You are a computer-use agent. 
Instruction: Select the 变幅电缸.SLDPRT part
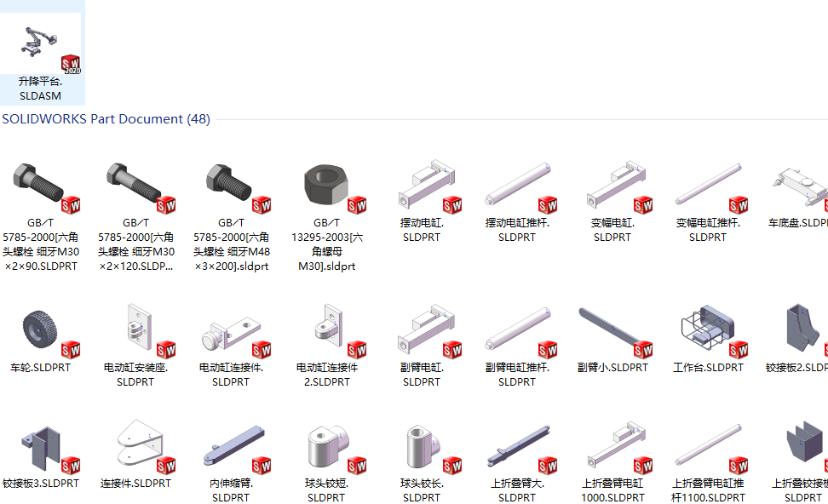click(x=612, y=201)
